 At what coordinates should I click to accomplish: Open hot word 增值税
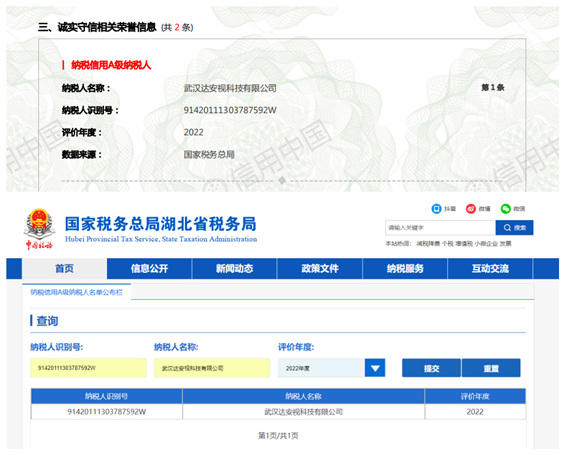tap(464, 244)
